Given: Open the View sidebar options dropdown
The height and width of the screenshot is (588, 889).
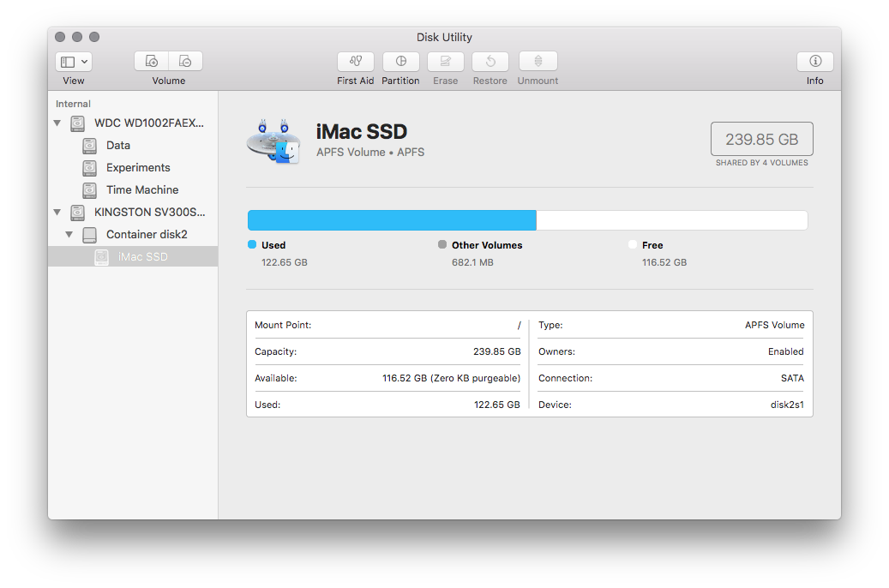Looking at the screenshot, I should point(74,62).
